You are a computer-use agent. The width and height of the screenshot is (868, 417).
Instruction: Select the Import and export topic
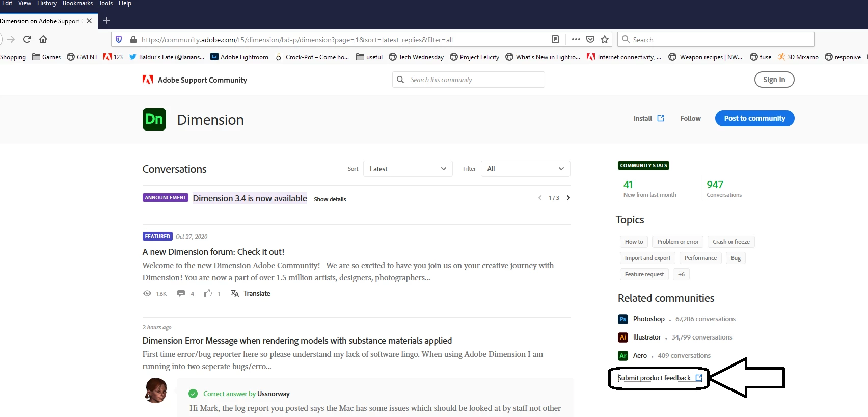pyautogui.click(x=647, y=258)
